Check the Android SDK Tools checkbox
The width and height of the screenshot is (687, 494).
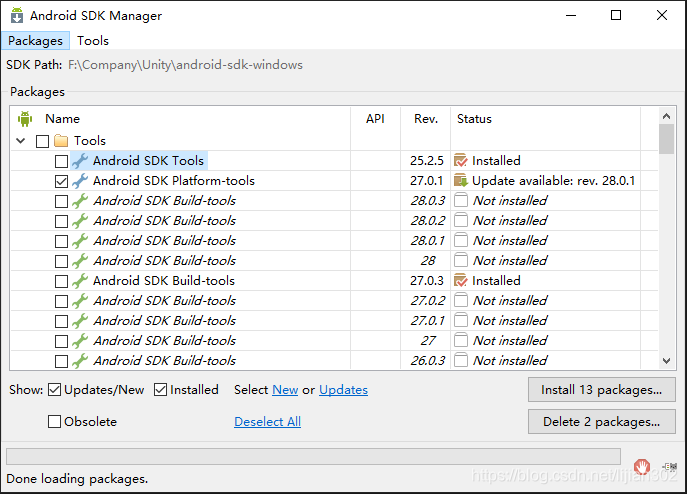(61, 161)
